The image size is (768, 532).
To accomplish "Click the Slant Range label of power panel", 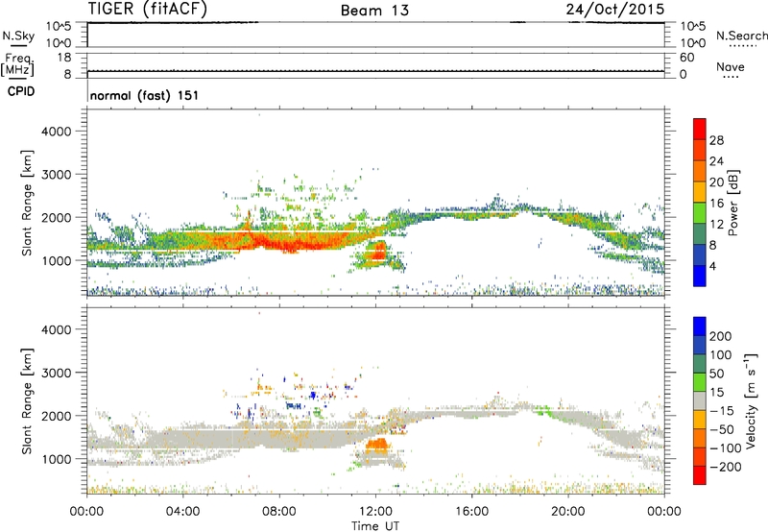I will 27,203.
